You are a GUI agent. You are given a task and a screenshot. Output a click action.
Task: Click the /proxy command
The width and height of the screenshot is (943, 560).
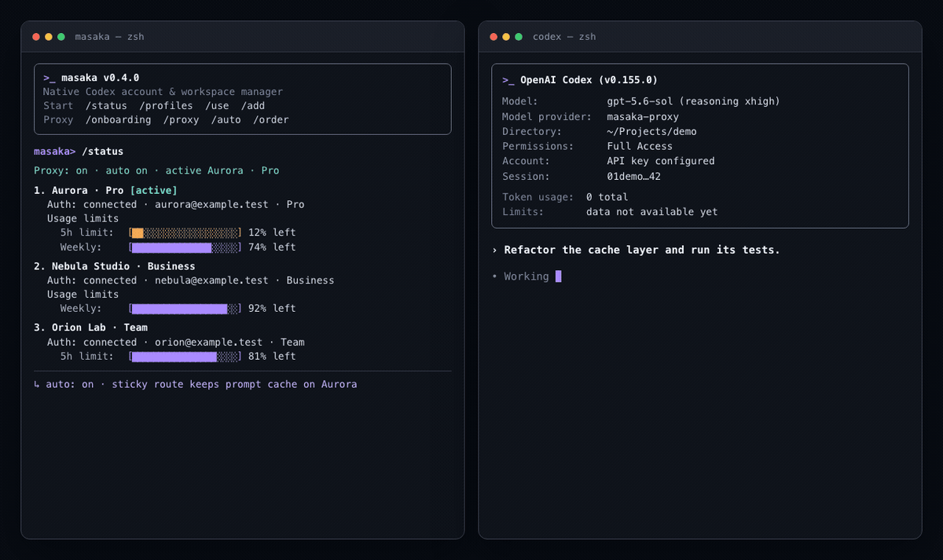click(181, 120)
